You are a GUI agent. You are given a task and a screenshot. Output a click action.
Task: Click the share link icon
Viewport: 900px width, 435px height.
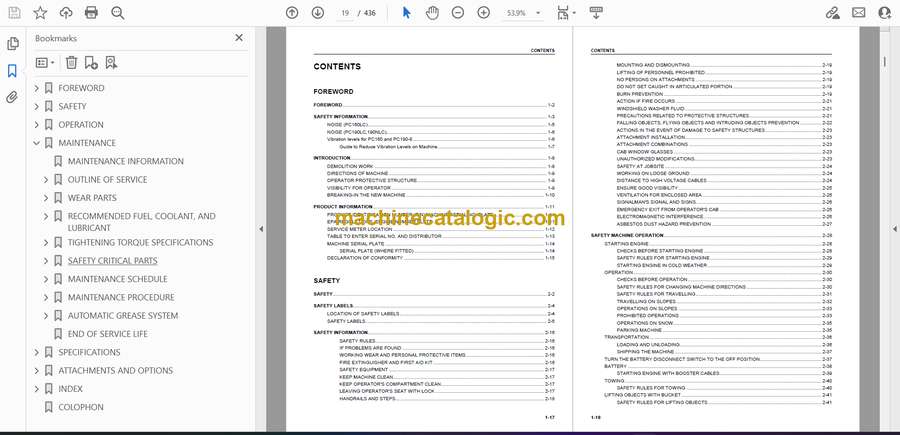832,13
